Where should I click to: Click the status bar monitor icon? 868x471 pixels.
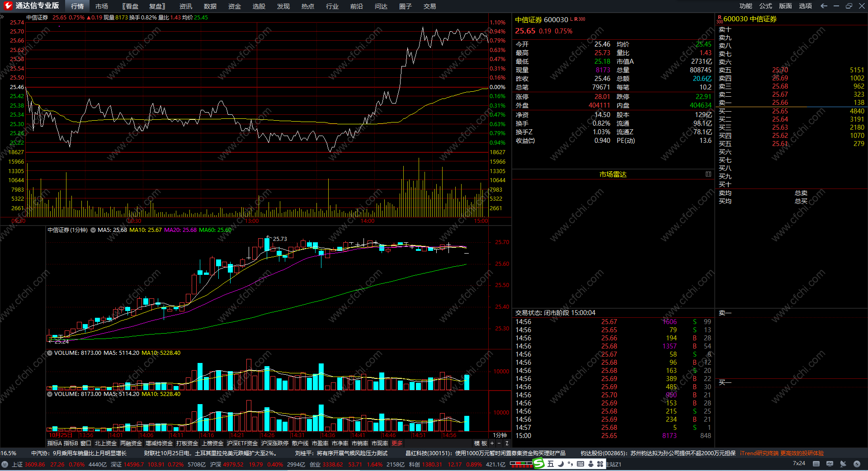pos(830,464)
